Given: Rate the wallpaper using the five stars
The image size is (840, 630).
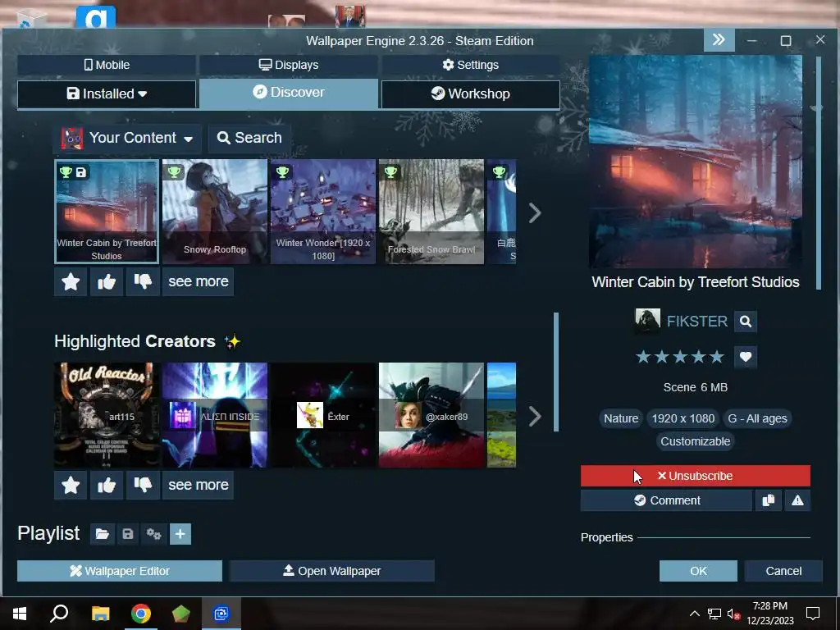Looking at the screenshot, I should (680, 357).
